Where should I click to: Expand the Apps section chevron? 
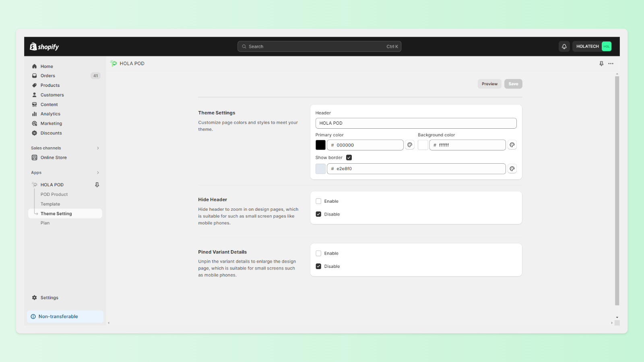[x=98, y=173]
